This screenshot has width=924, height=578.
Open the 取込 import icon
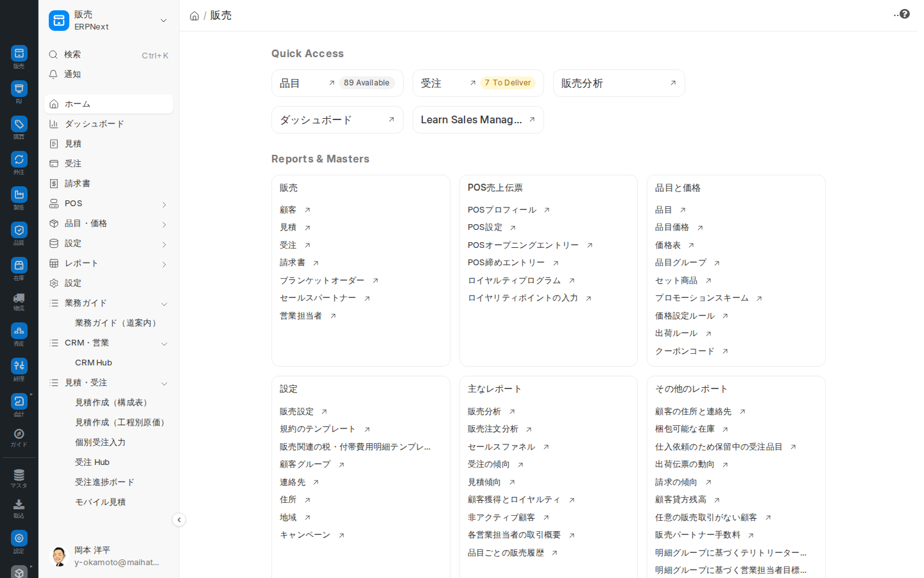click(x=19, y=505)
